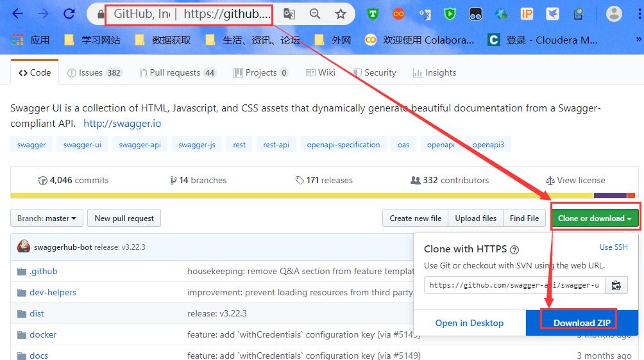This screenshot has width=644, height=360.
Task: Click the swagger-api topic tag
Action: pos(140,145)
